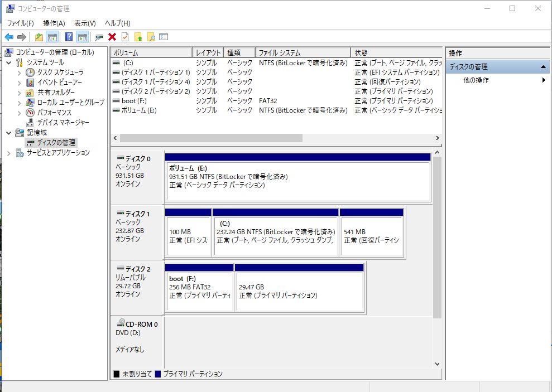Click the Up one level folder icon

[39, 37]
